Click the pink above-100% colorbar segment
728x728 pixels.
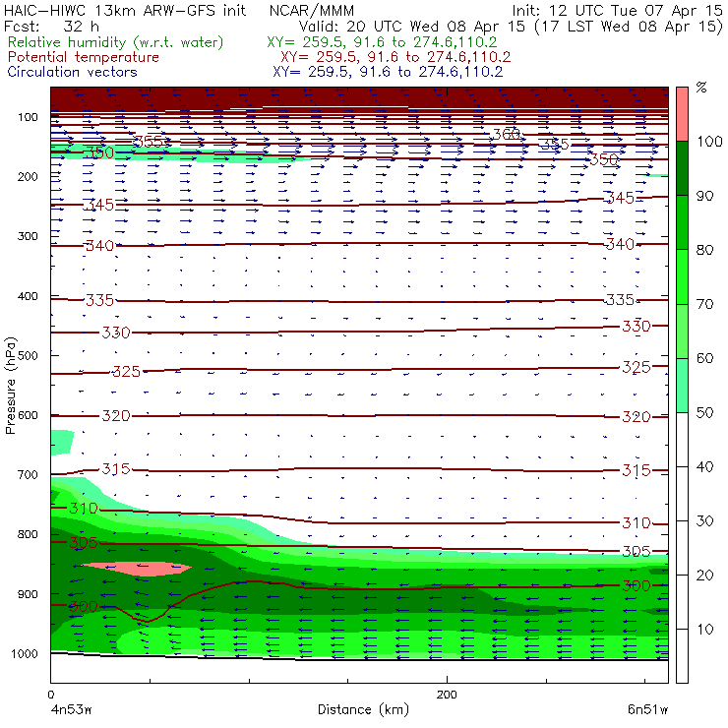(x=682, y=114)
